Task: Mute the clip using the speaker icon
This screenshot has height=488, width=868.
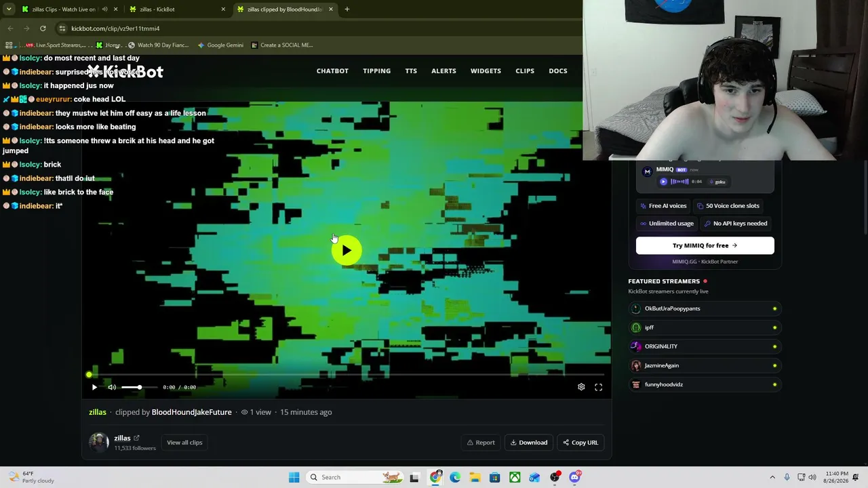Action: pyautogui.click(x=112, y=387)
